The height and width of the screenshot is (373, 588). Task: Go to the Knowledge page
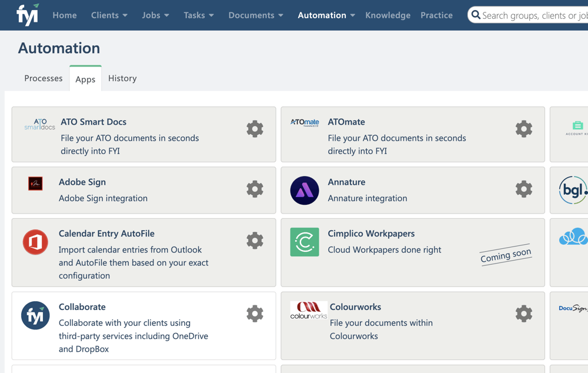pyautogui.click(x=387, y=15)
